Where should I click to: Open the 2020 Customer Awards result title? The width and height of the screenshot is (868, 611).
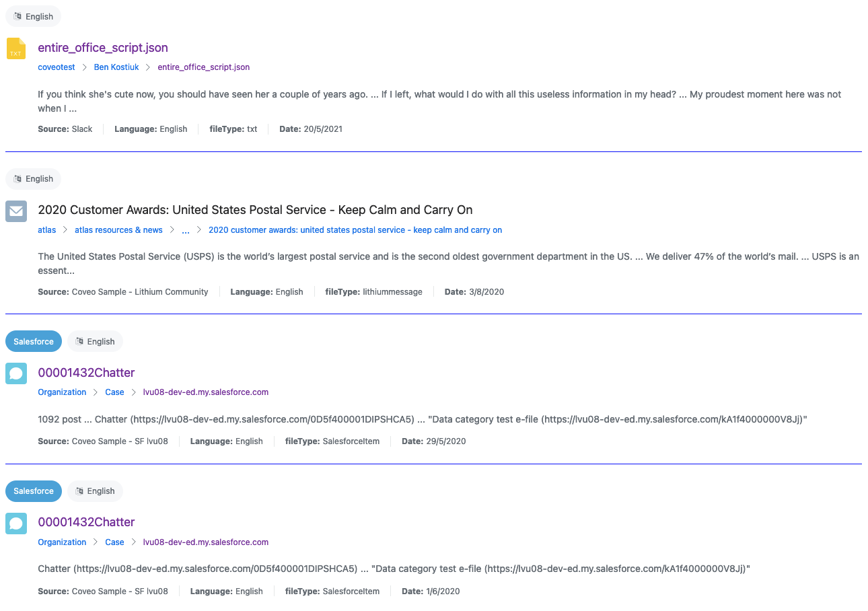[x=255, y=210]
